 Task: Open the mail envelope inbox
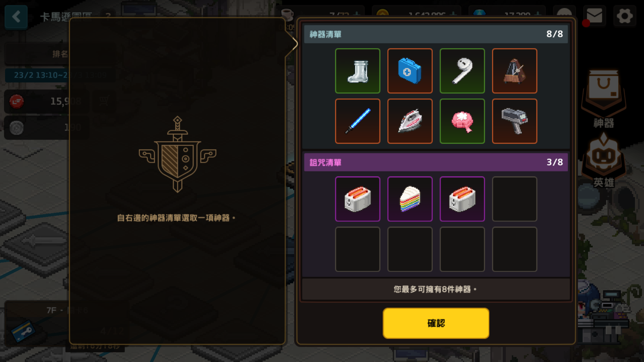pos(594,16)
